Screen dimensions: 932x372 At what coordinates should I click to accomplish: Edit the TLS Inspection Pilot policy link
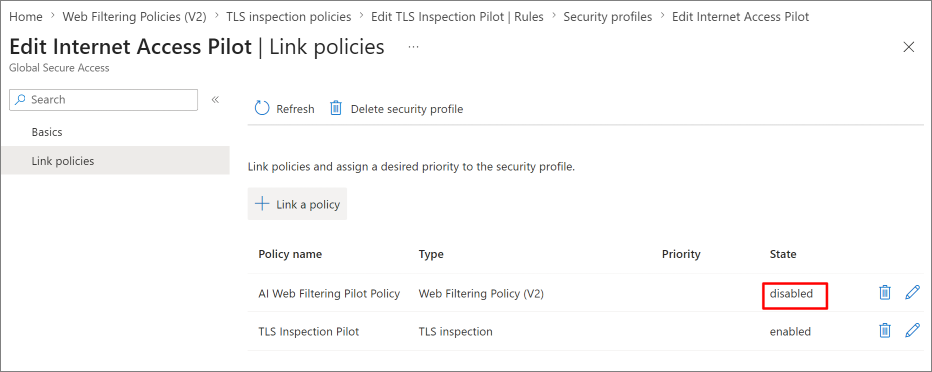click(912, 330)
